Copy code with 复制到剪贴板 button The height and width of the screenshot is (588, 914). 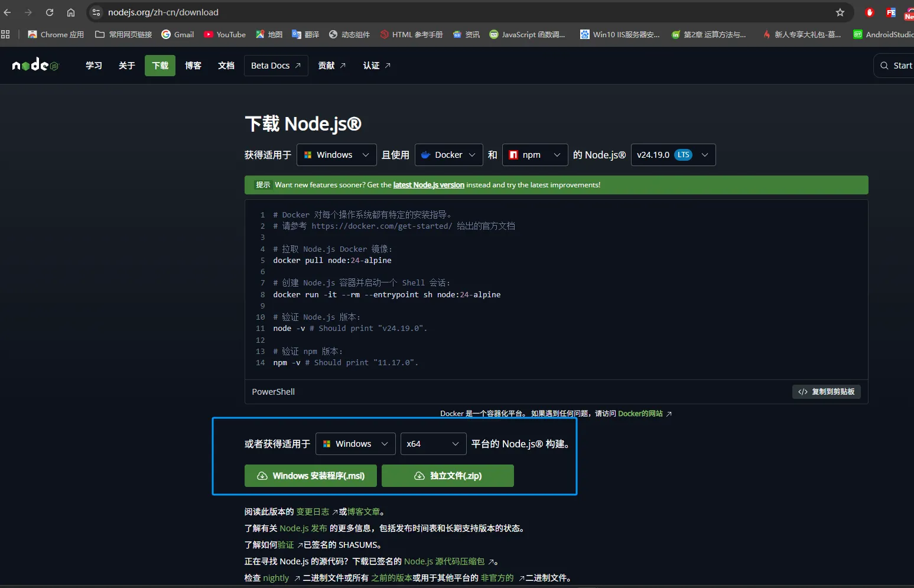tap(827, 392)
